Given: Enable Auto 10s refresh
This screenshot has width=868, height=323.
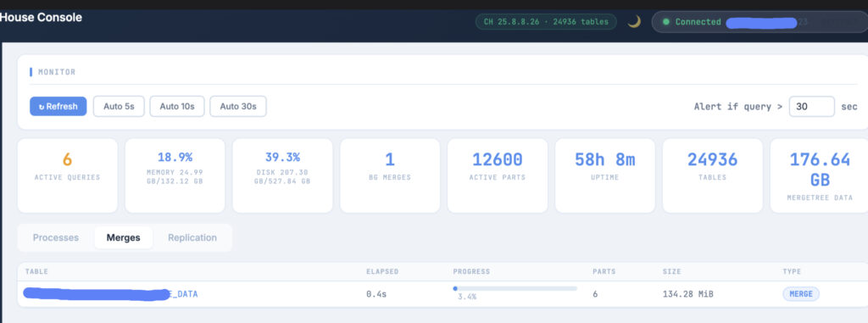Looking at the screenshot, I should pyautogui.click(x=177, y=106).
